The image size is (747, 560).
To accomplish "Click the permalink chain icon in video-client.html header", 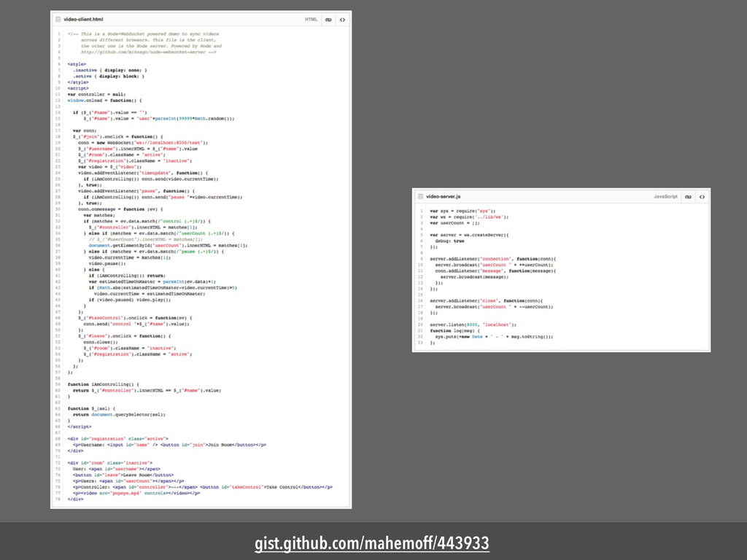I will (x=328, y=20).
